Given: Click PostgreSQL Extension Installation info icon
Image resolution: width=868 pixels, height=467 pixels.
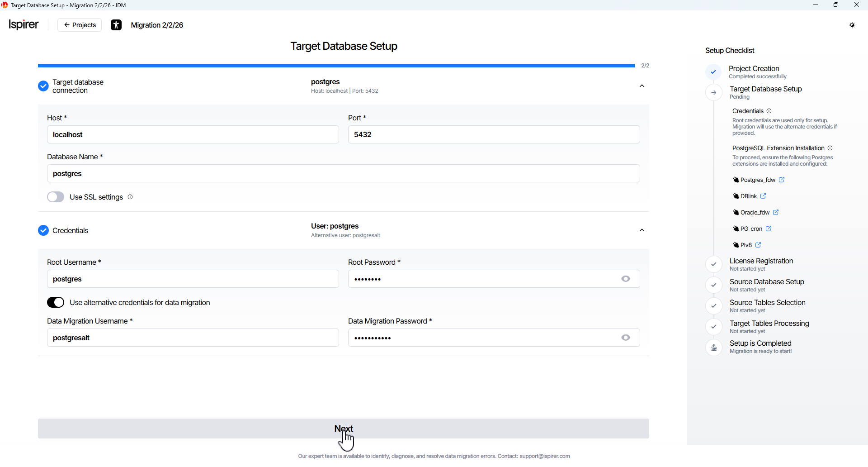Looking at the screenshot, I should 830,148.
